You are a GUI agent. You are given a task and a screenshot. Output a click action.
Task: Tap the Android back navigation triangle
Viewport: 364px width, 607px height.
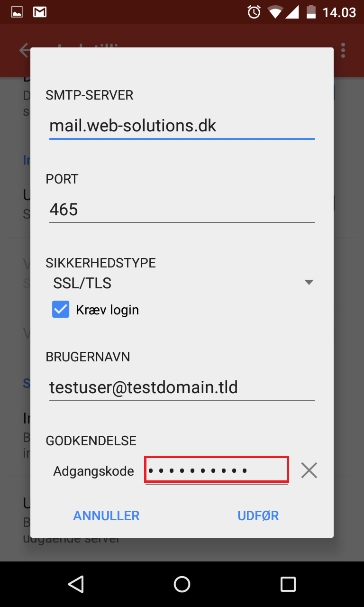coord(76,584)
